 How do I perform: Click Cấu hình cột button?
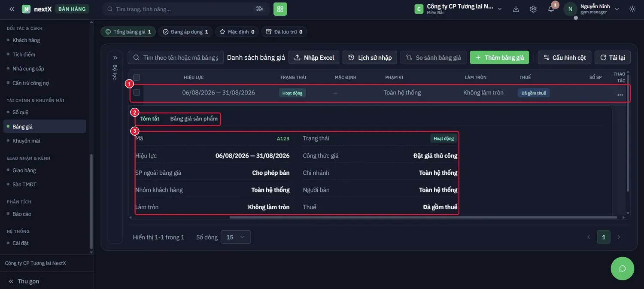[x=565, y=58]
